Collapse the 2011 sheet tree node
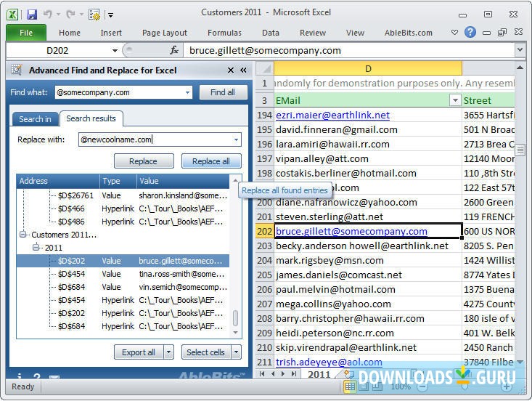Screen dimensions: 532x401 coord(36,247)
